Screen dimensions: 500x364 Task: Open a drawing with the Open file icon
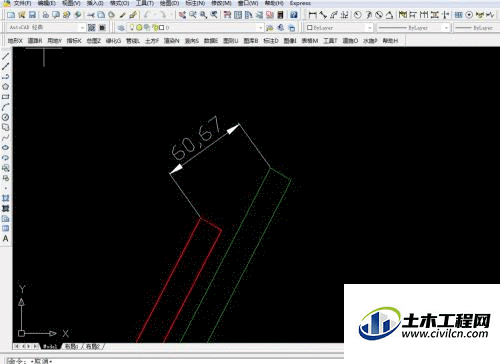click(22, 15)
